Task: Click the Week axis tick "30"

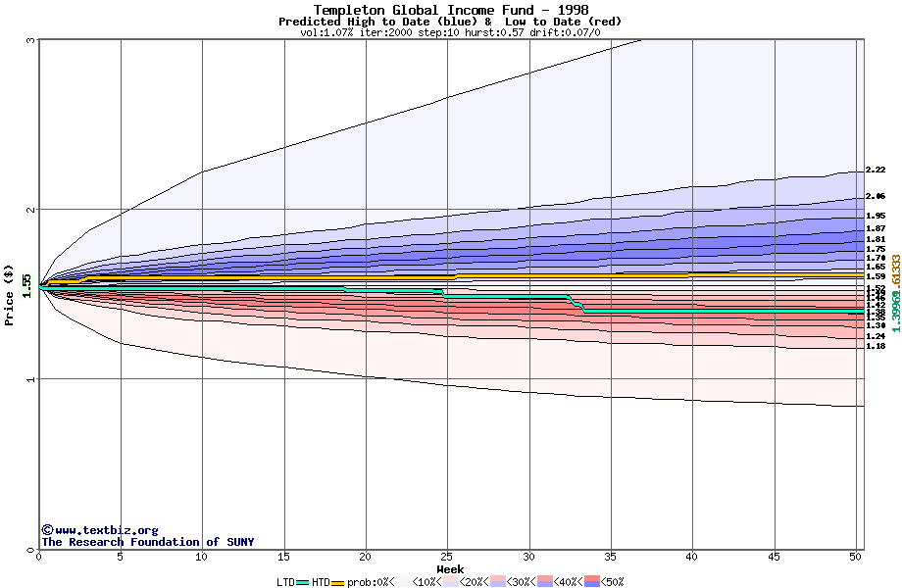Action: (x=528, y=557)
